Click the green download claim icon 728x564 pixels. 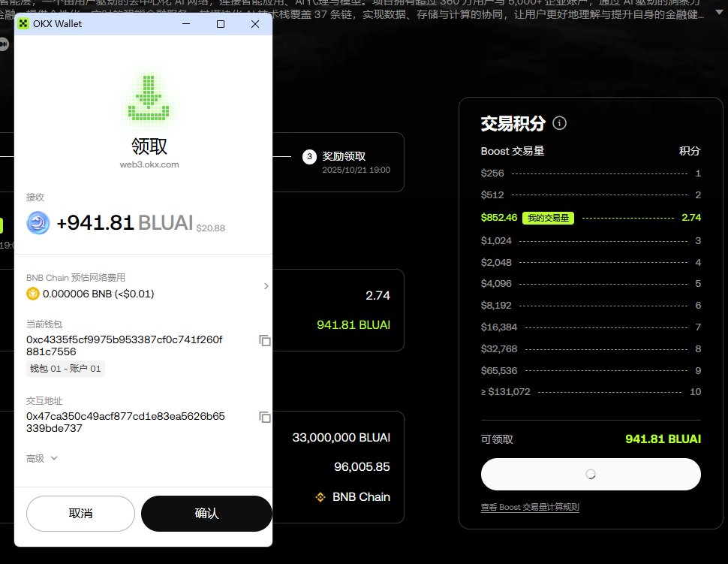click(149, 98)
